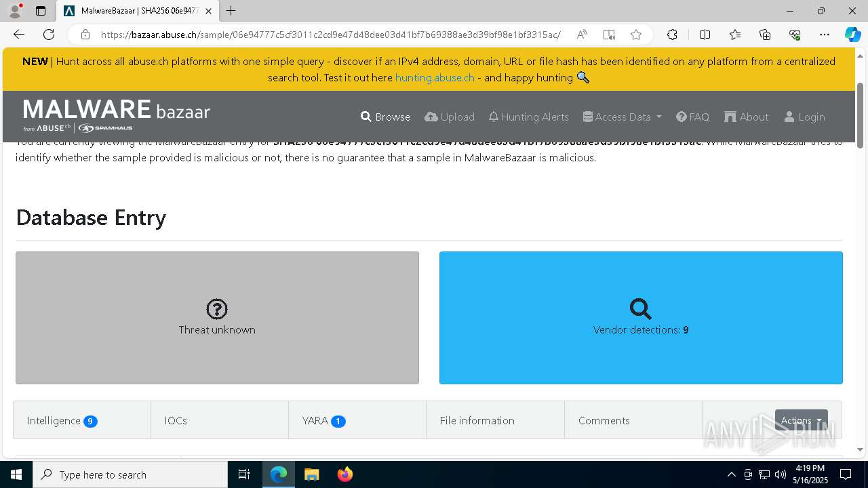Open the Copilot sidebar icon
Screen dimensions: 868x488
pos(852,35)
